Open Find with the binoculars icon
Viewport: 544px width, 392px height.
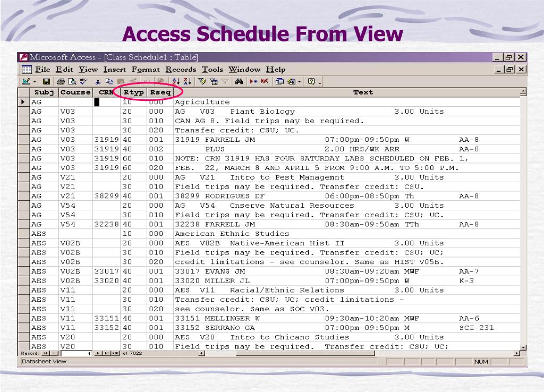coord(239,81)
